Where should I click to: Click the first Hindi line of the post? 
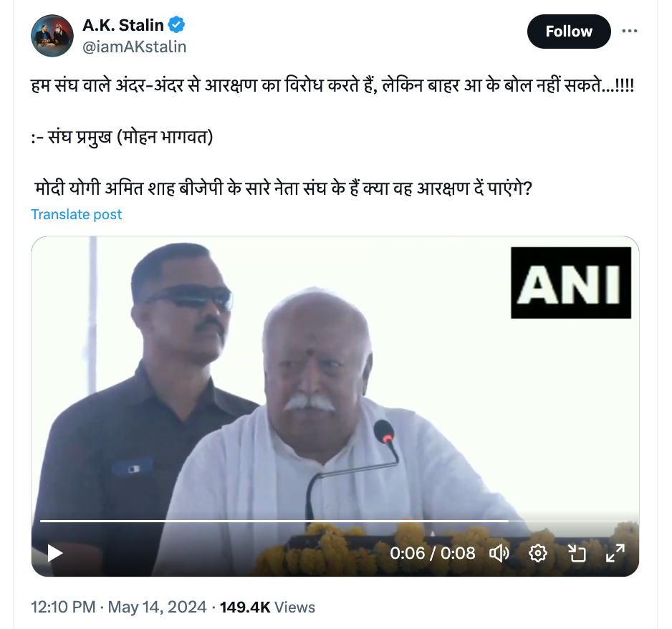pos(332,86)
